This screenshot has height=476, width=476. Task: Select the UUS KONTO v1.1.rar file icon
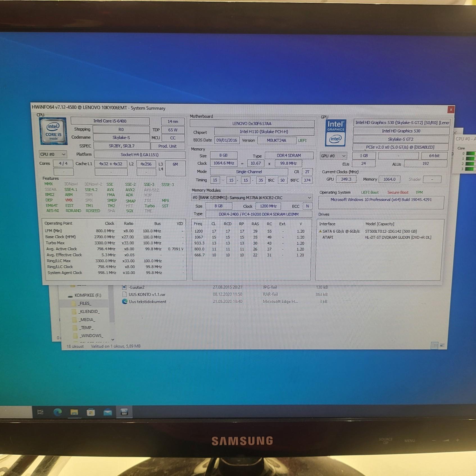pyautogui.click(x=124, y=294)
